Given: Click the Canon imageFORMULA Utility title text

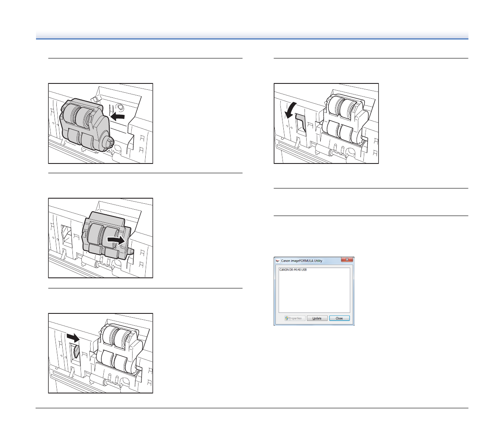Looking at the screenshot, I should [302, 260].
